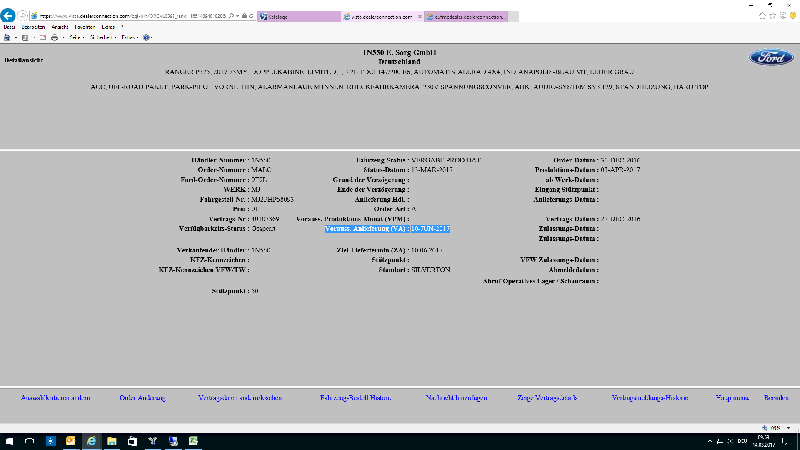The height and width of the screenshot is (450, 800).
Task: Click the search magnifier in address bar
Action: pyautogui.click(x=231, y=16)
